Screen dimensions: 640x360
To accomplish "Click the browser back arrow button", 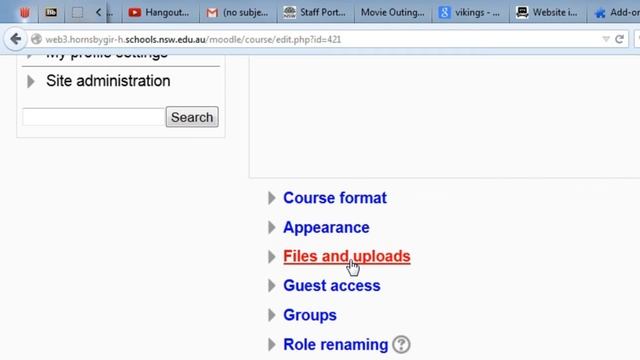I will coord(16,39).
